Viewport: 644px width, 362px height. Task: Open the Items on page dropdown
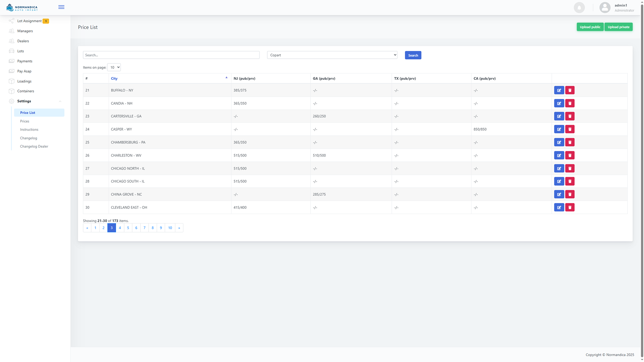114,67
